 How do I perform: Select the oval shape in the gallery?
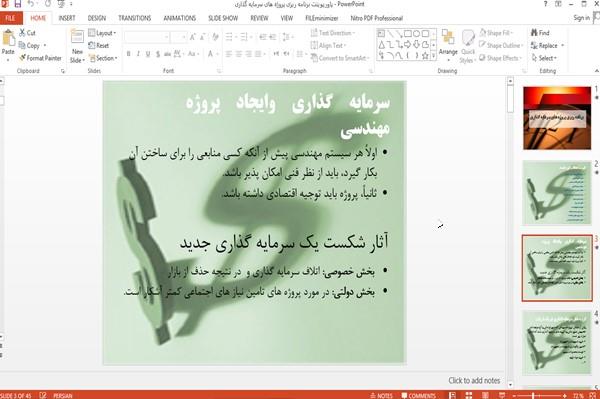coord(416,34)
